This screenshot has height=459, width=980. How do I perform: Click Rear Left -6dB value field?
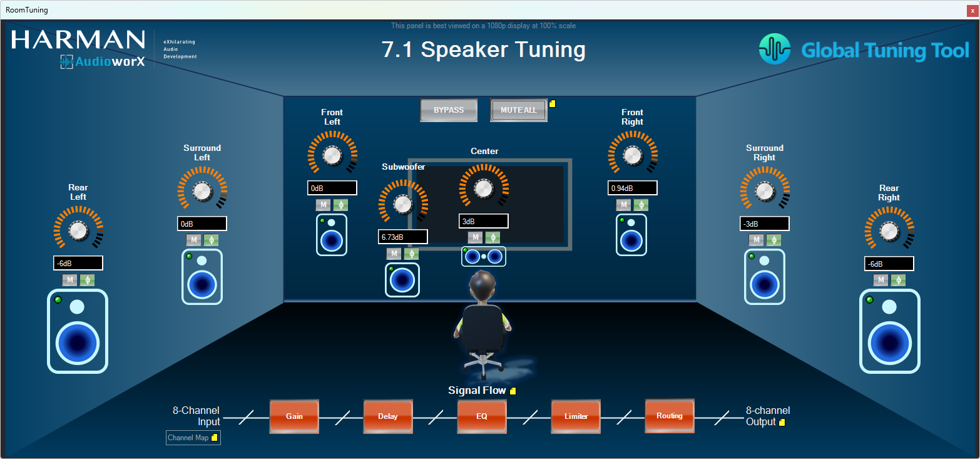78,263
